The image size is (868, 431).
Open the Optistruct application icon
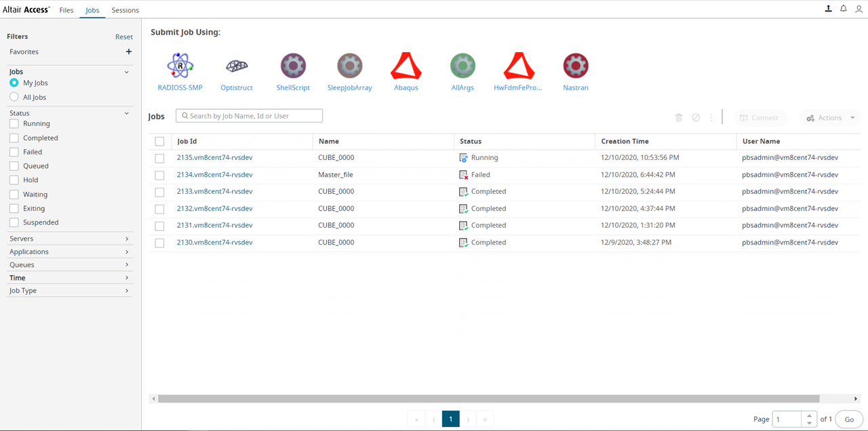tap(237, 66)
